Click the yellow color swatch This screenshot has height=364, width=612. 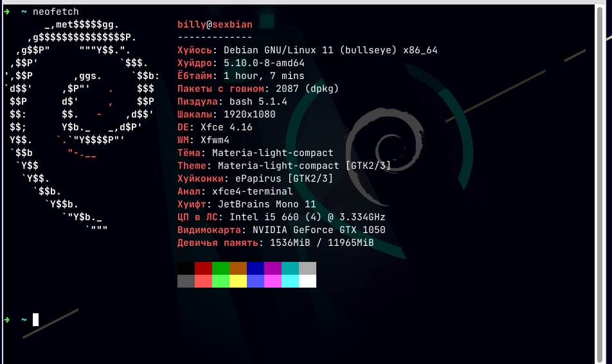pyautogui.click(x=238, y=281)
